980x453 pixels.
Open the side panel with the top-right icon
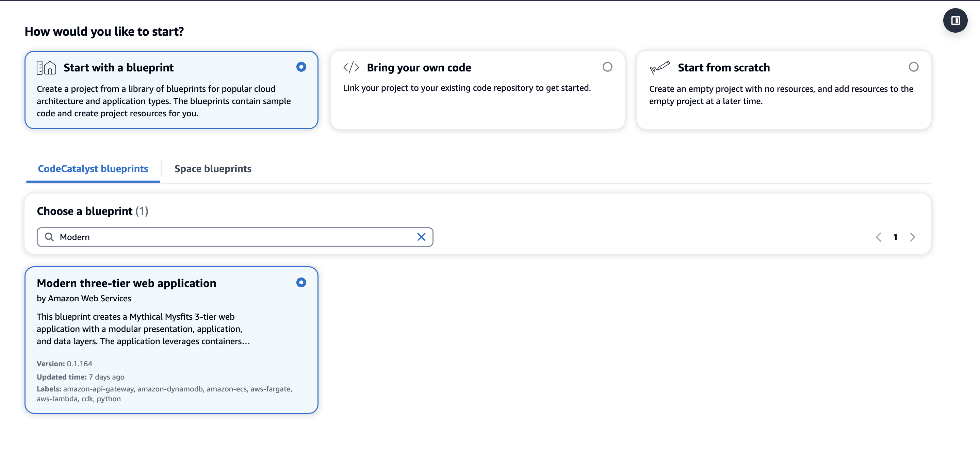pos(955,20)
